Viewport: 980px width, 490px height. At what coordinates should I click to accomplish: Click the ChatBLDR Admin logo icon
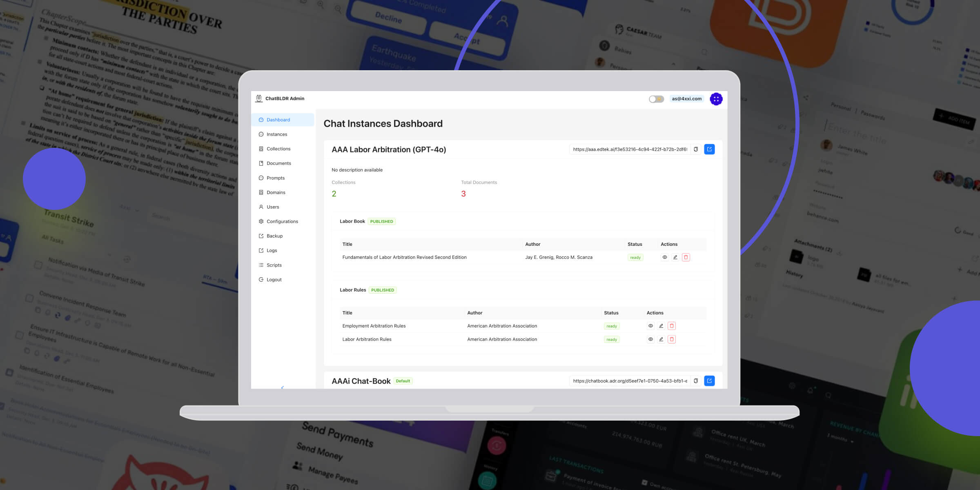pos(259,98)
